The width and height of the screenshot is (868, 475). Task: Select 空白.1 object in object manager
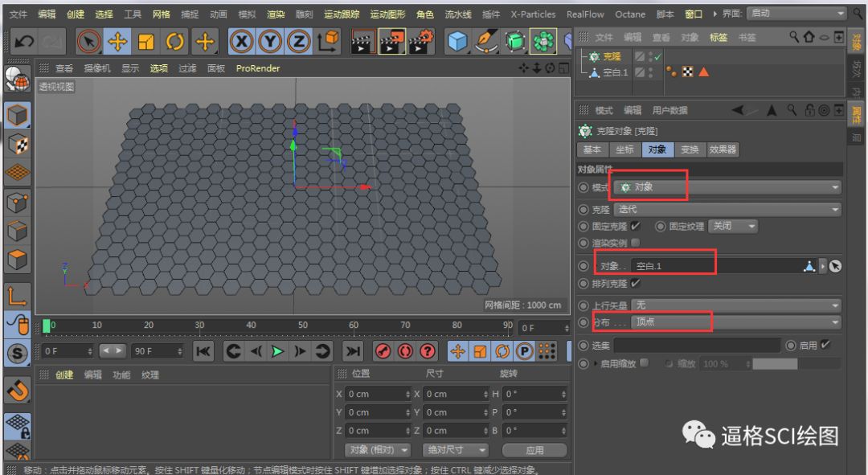click(x=615, y=72)
